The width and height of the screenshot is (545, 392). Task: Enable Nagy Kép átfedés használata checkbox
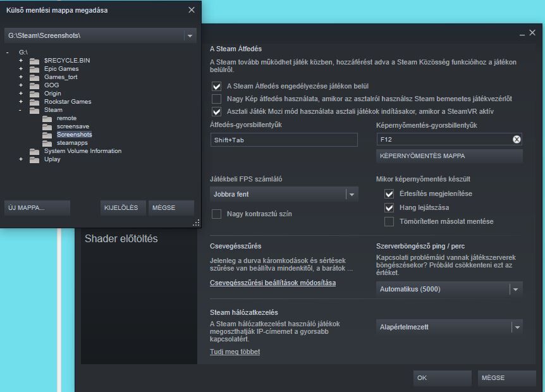[x=216, y=99]
